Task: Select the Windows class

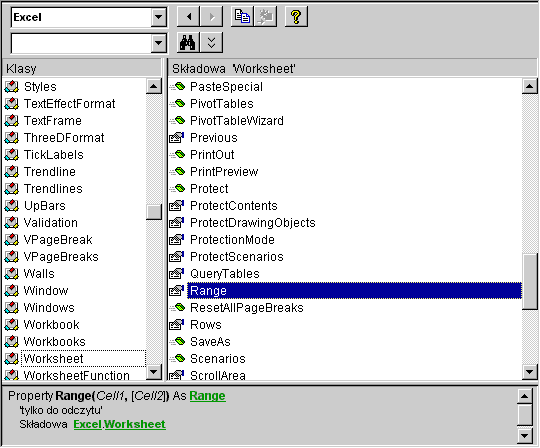Action: [x=49, y=308]
